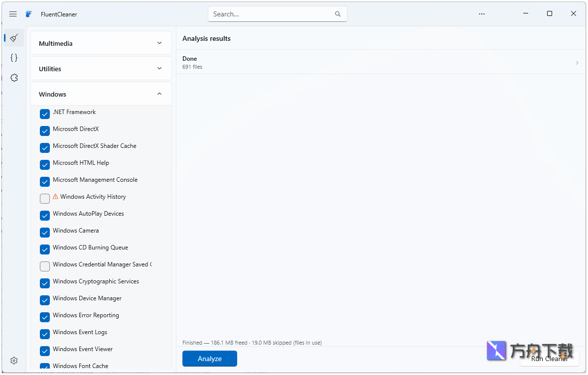
Task: Enable Windows Credential Manager Saved checkbox
Action: 45,266
